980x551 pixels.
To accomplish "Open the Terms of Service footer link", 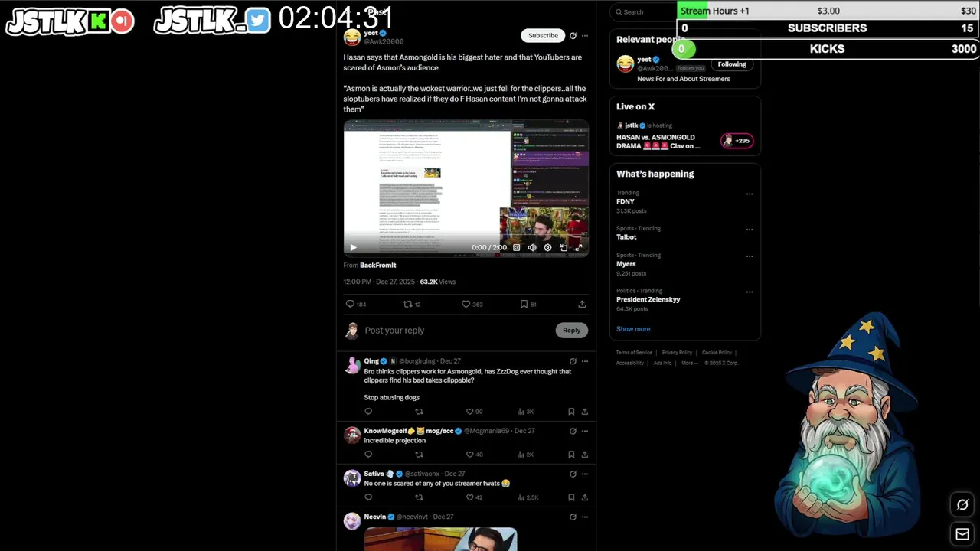I will 634,353.
